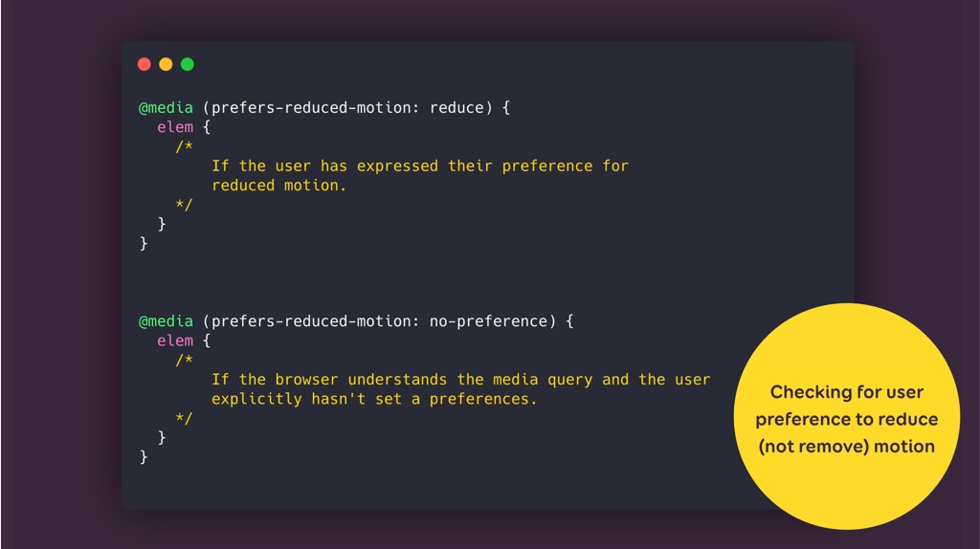Viewport: 980px width, 549px height.
Task: Click the comment line "If the user has expressed"
Action: tap(419, 165)
